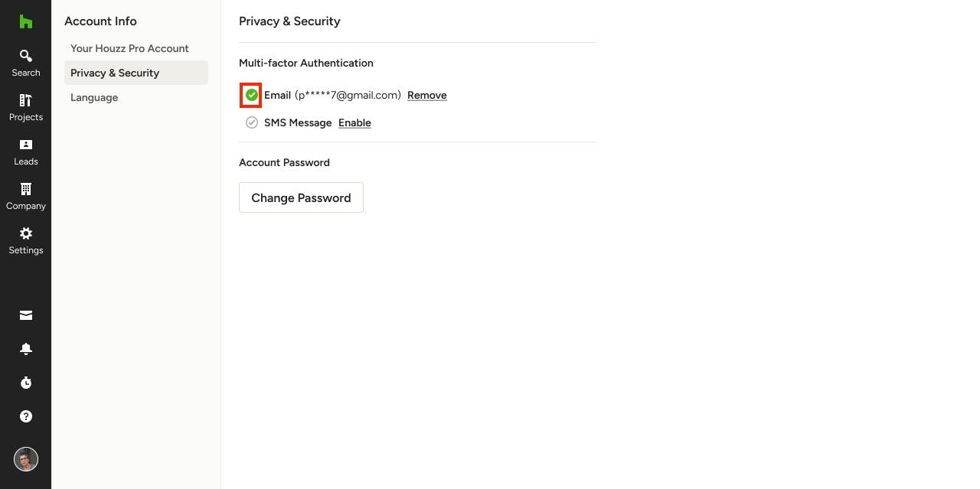
Task: Open the notifications bell icon
Action: point(25,349)
